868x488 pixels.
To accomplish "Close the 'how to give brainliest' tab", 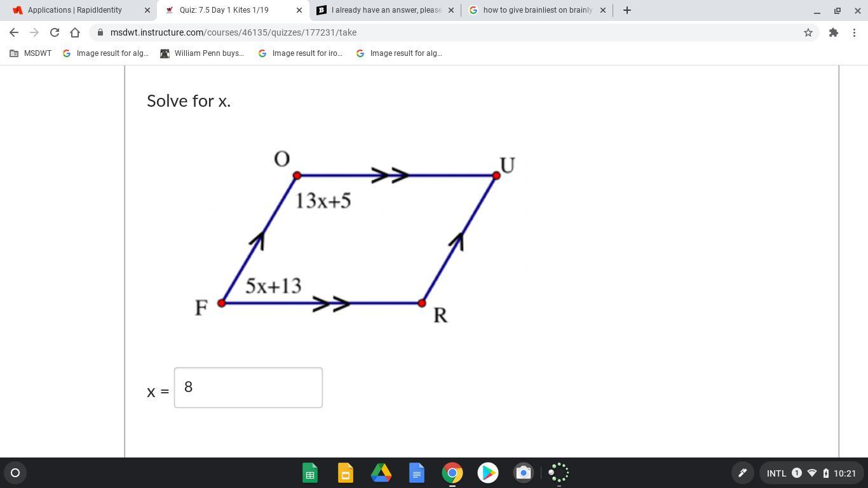I will (x=603, y=10).
